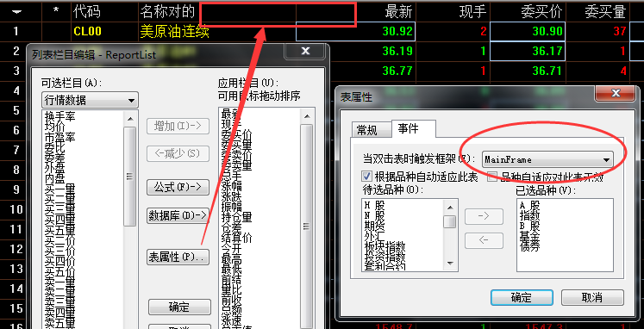Viewport: 644px width, 329px height.
Task: Click 取消 in the 表属性 dialog
Action: tap(592, 297)
